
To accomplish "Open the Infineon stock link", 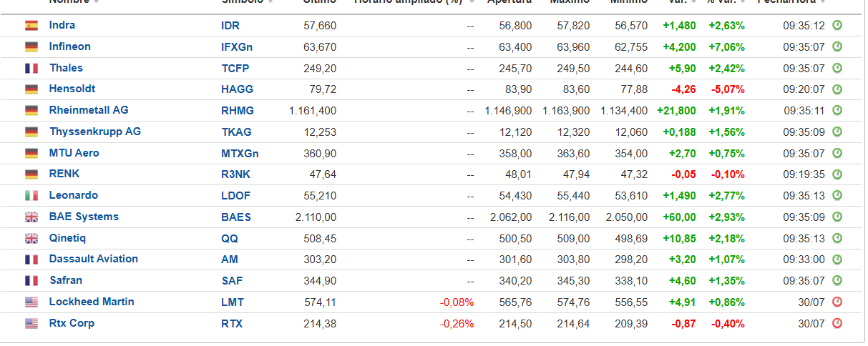I will (x=70, y=46).
